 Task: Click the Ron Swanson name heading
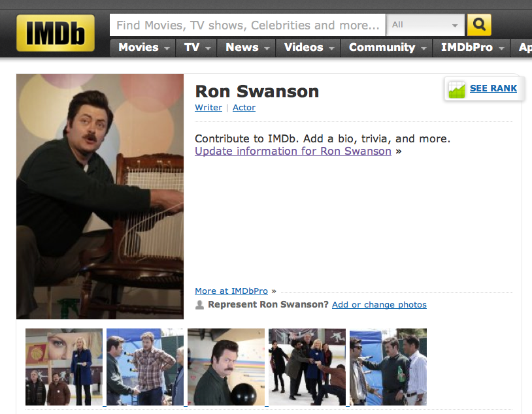[x=257, y=91]
